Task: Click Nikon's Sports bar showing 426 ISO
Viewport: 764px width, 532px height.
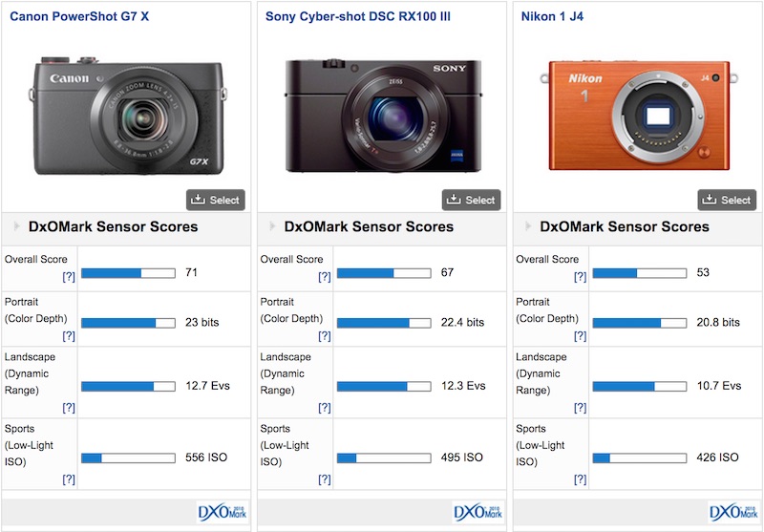Action: pyautogui.click(x=640, y=458)
